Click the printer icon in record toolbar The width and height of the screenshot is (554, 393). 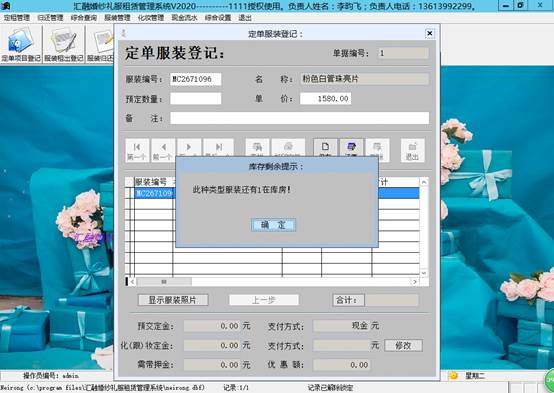[288, 148]
